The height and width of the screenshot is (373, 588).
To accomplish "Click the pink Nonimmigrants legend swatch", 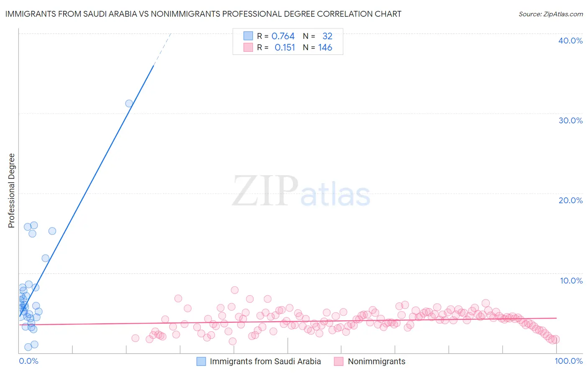I will click(339, 361).
